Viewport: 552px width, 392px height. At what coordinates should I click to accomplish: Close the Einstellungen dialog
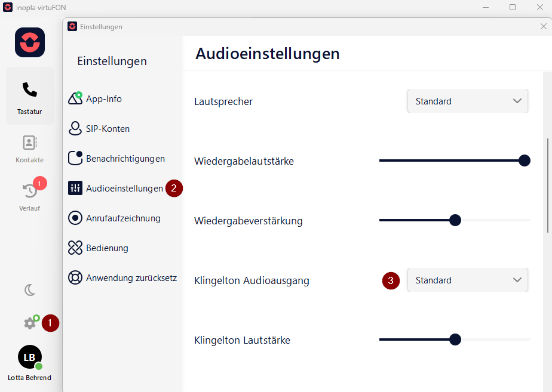click(x=543, y=27)
